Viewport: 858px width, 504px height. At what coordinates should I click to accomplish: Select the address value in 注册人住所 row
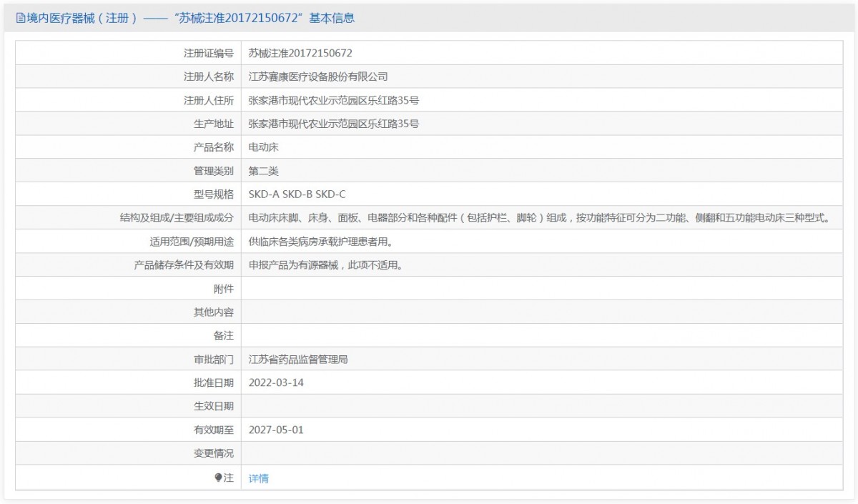(x=333, y=100)
